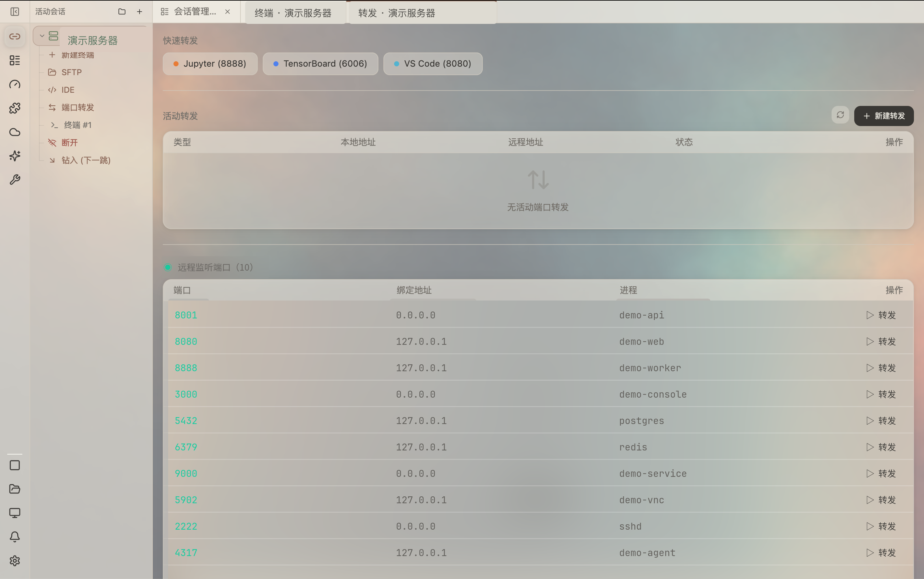Click the sshd process name
This screenshot has width=924, height=579.
(x=630, y=527)
